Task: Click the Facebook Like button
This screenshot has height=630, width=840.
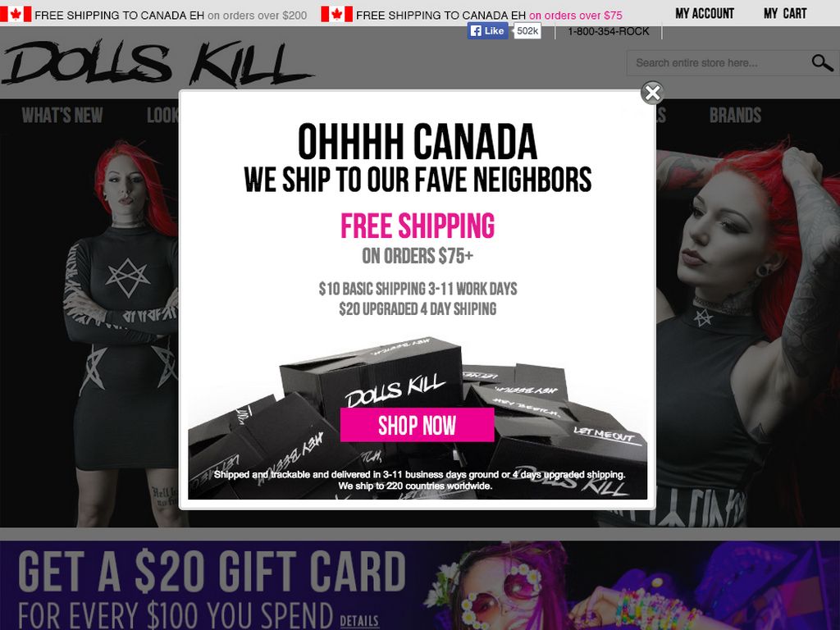Action: point(487,31)
